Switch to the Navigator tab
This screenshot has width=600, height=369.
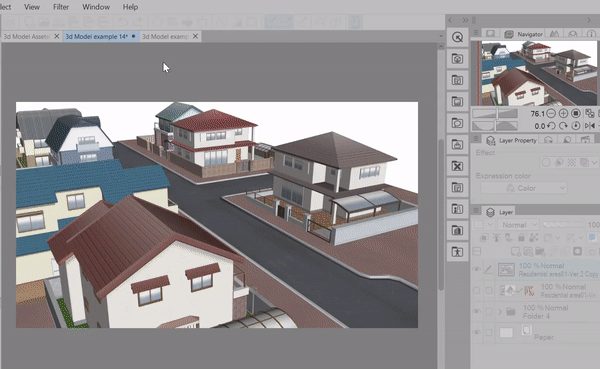523,34
